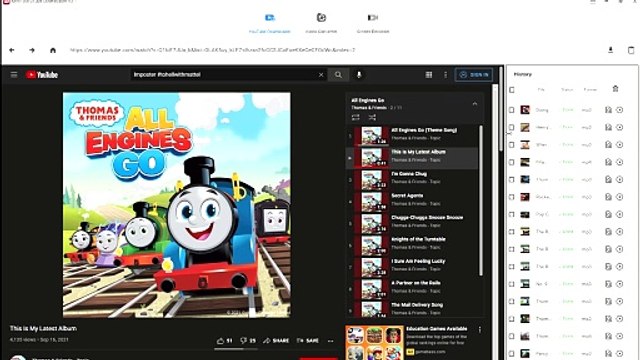This screenshot has width=640, height=360.
Task: Check the box for the No S history row
Action: coord(512,284)
